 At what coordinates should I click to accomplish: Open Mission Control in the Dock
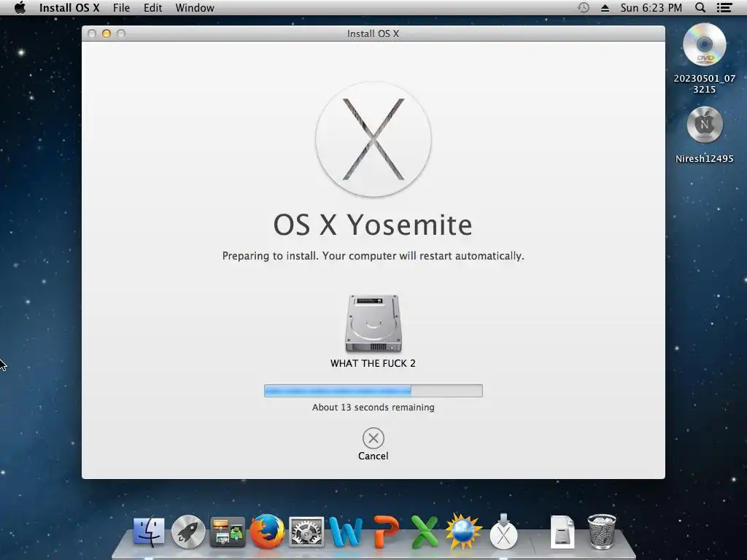(228, 532)
